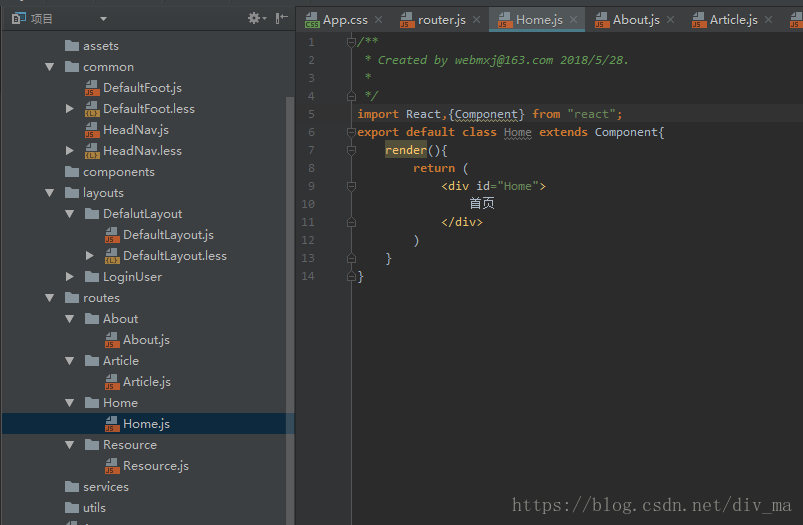The width and height of the screenshot is (803, 525).
Task: Close the Article.js tab
Action: (768, 20)
